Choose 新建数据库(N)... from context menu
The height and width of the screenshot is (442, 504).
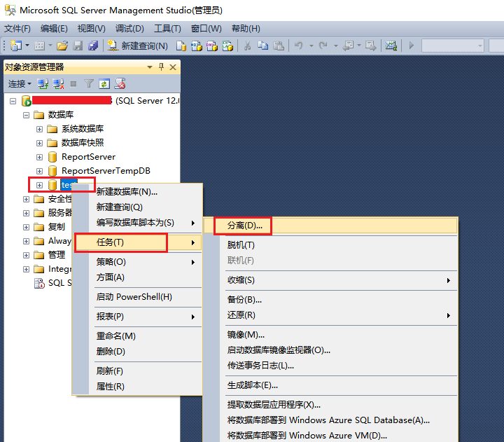[127, 192]
